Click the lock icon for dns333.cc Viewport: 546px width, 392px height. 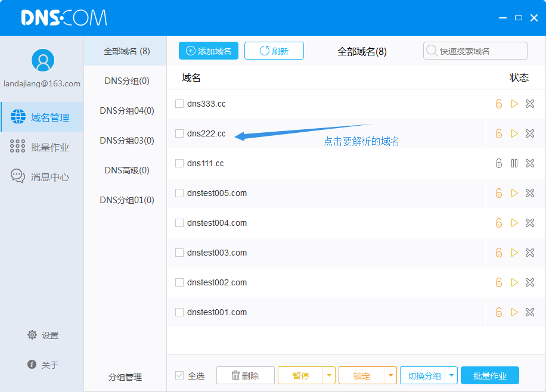pyautogui.click(x=499, y=104)
